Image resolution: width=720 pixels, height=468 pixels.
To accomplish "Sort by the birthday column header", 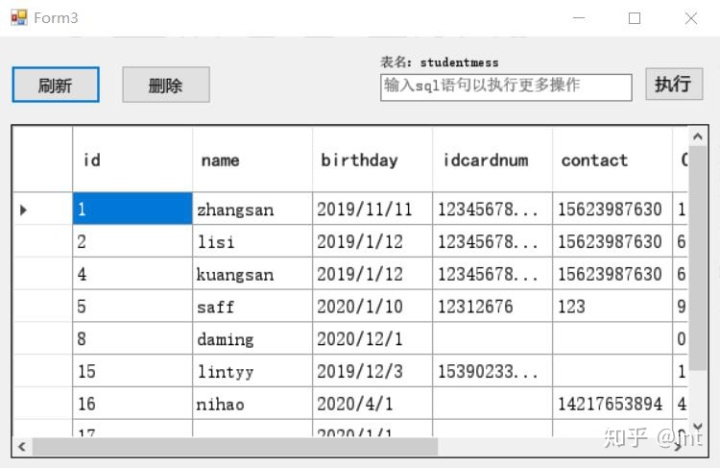I will [x=372, y=160].
